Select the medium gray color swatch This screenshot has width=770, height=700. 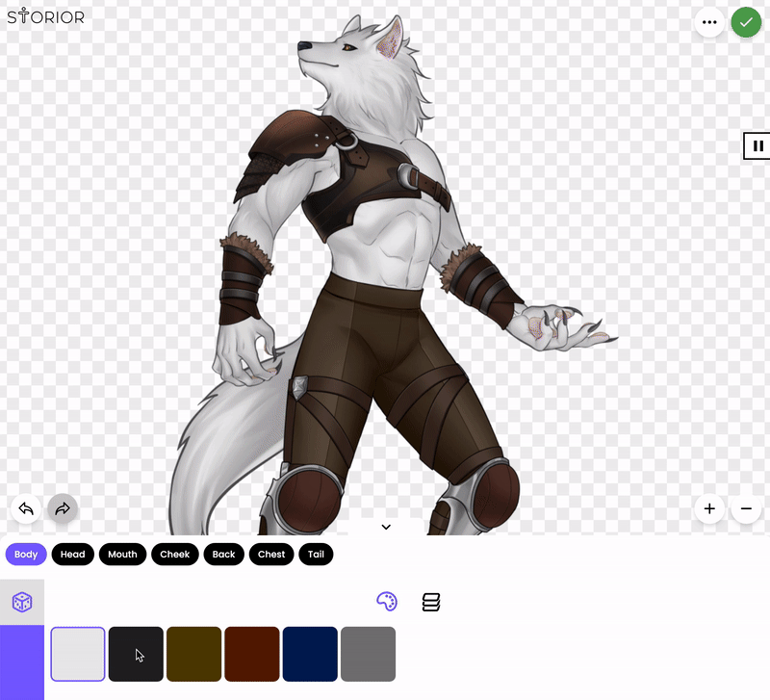(x=369, y=654)
